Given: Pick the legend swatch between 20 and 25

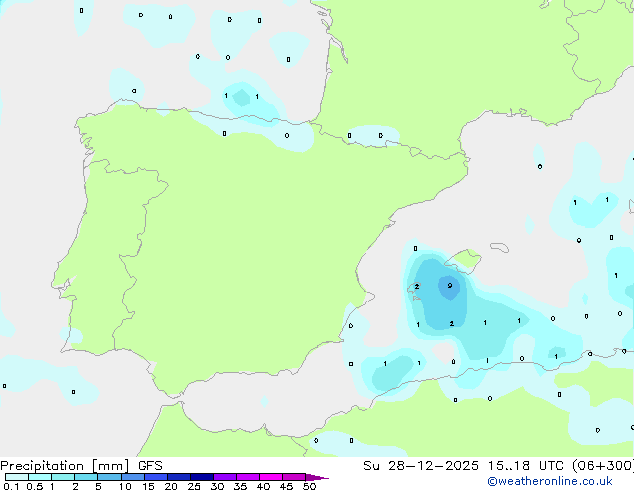Looking at the screenshot, I should coord(179,477).
